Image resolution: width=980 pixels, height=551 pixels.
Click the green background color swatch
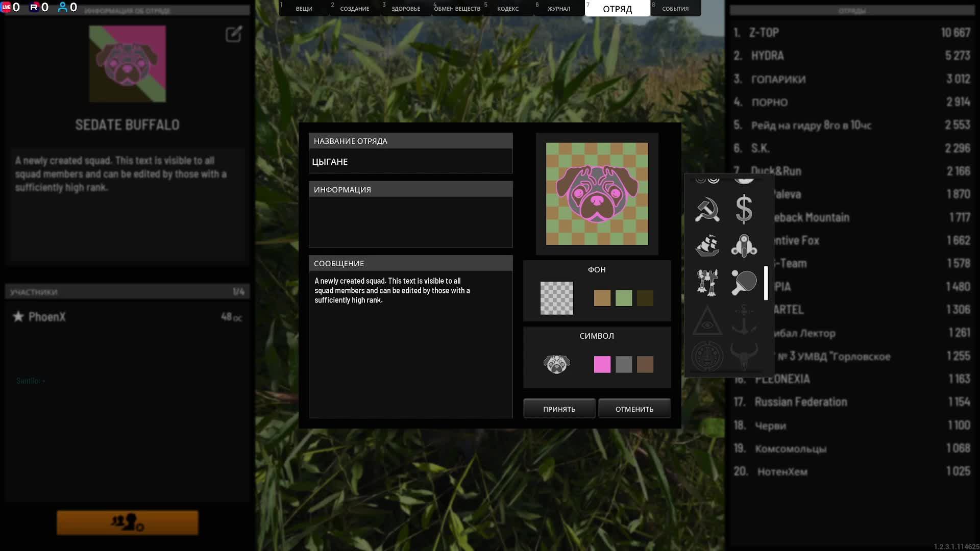tap(623, 298)
